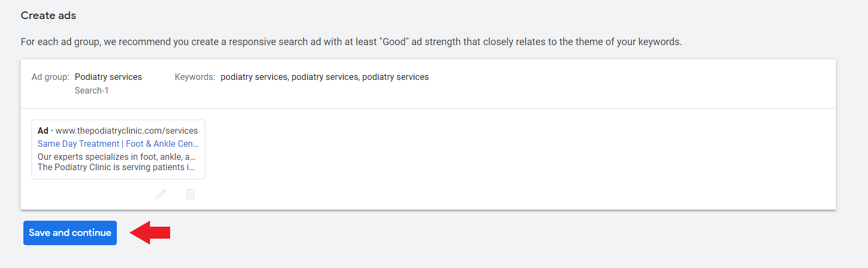Screen dimensions: 868x268
Task: Click the "Foot & Ankle Cen..." headline portion
Action: [x=162, y=144]
